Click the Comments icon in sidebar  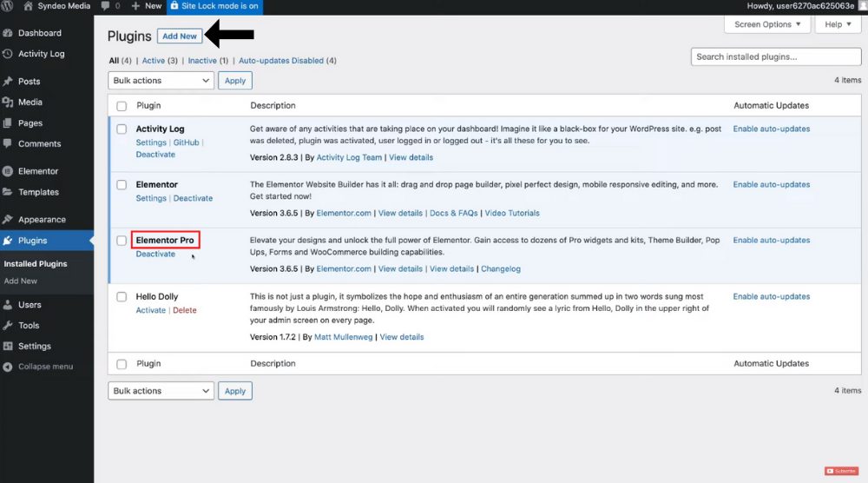(x=8, y=143)
